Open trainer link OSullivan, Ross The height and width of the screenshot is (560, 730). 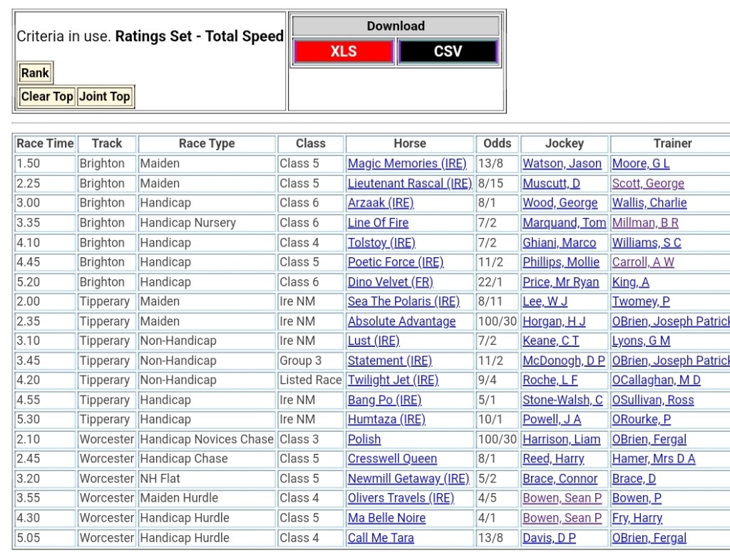click(652, 400)
